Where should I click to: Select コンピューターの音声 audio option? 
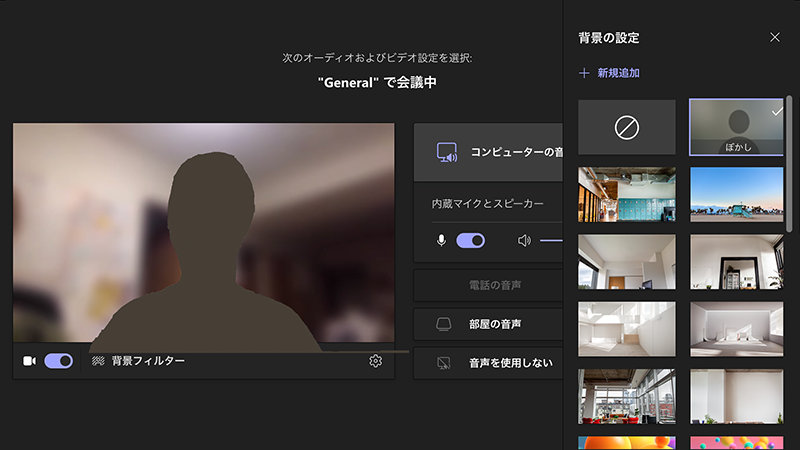click(x=488, y=152)
